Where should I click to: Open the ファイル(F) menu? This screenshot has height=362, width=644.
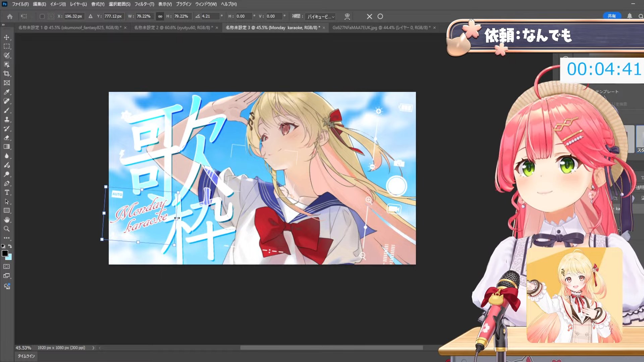point(20,4)
